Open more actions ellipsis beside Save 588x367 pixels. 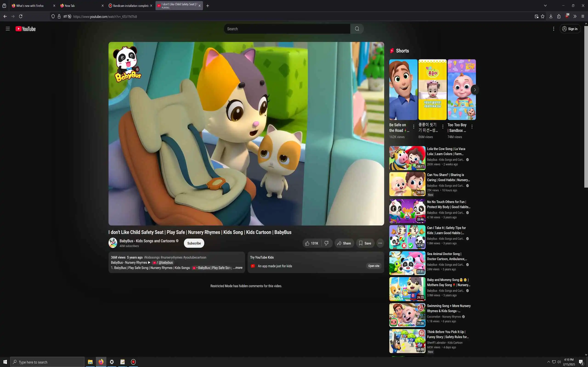tap(380, 243)
